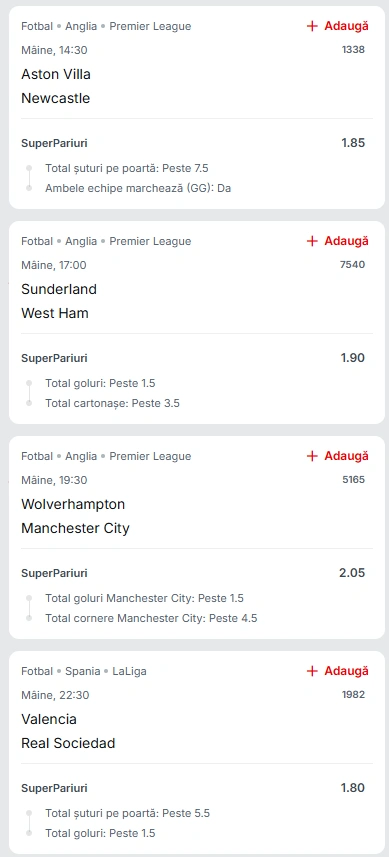This screenshot has width=389, height=857.
Task: Open first Anglia Premier League breadcrumb
Action: 128,26
